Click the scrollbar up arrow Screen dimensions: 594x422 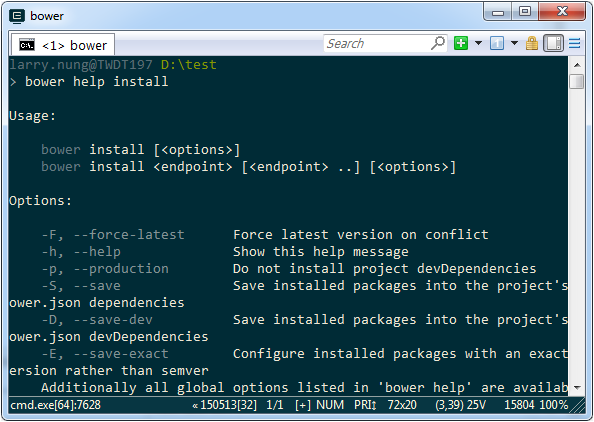click(577, 65)
